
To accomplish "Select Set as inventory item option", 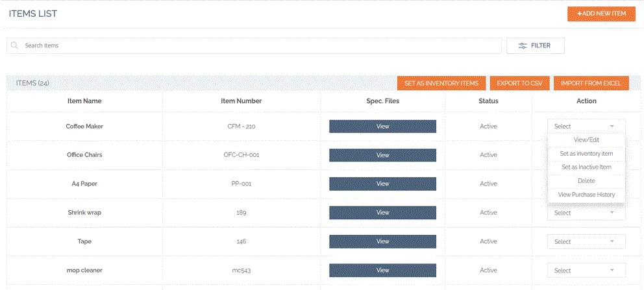I will [586, 154].
